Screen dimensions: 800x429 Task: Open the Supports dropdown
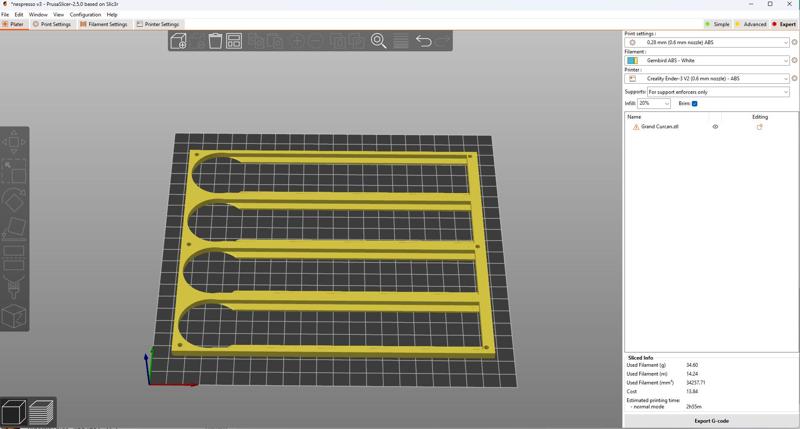(x=718, y=92)
